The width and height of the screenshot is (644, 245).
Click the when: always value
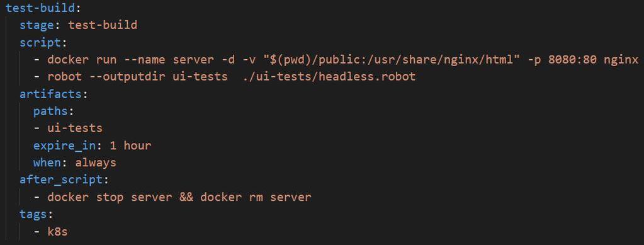(96, 162)
